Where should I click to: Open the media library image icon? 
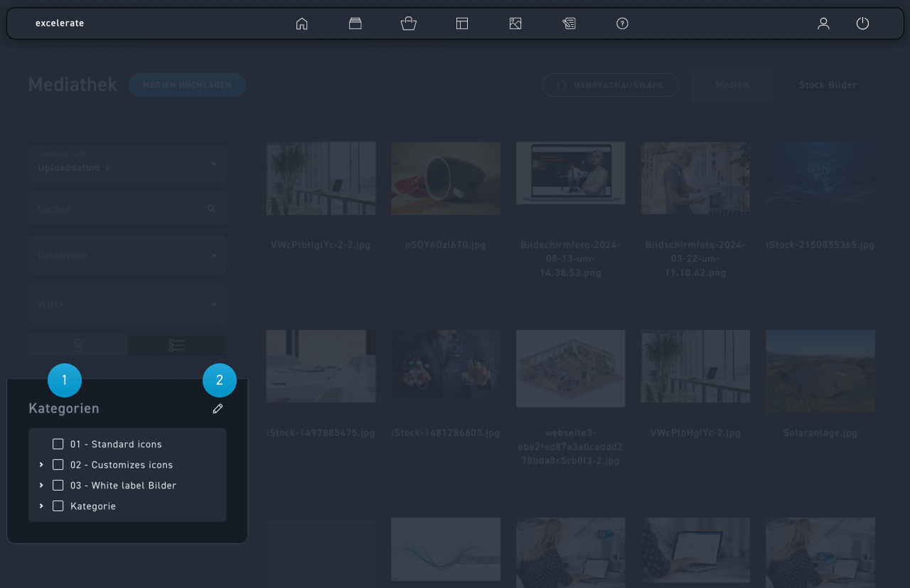[515, 23]
